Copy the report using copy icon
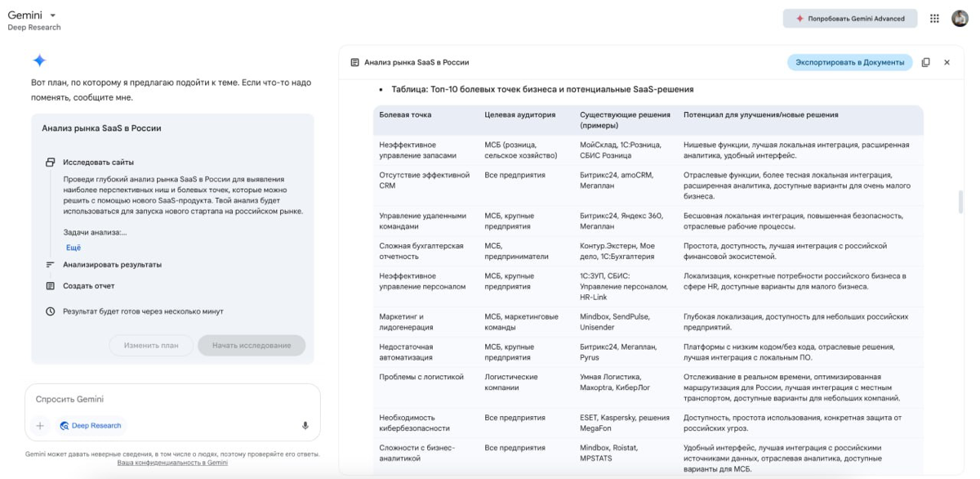 [925, 62]
